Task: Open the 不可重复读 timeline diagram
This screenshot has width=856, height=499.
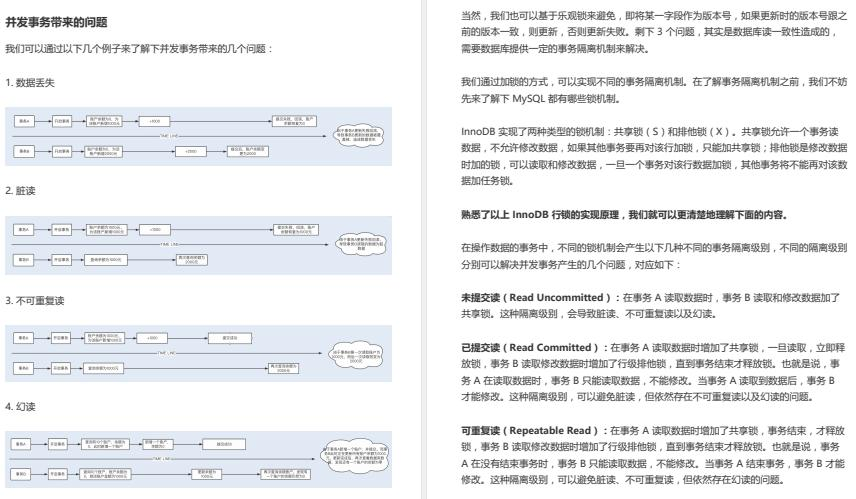Action: (199, 353)
